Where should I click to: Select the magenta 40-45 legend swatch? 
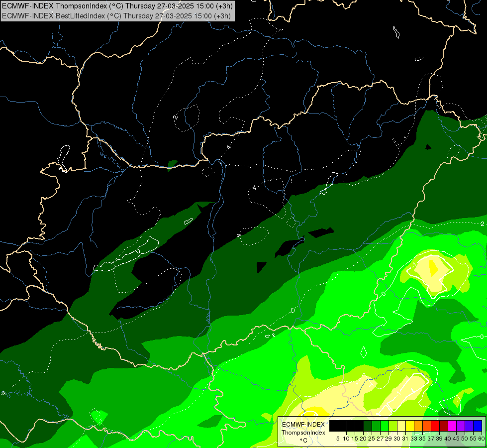(452, 426)
